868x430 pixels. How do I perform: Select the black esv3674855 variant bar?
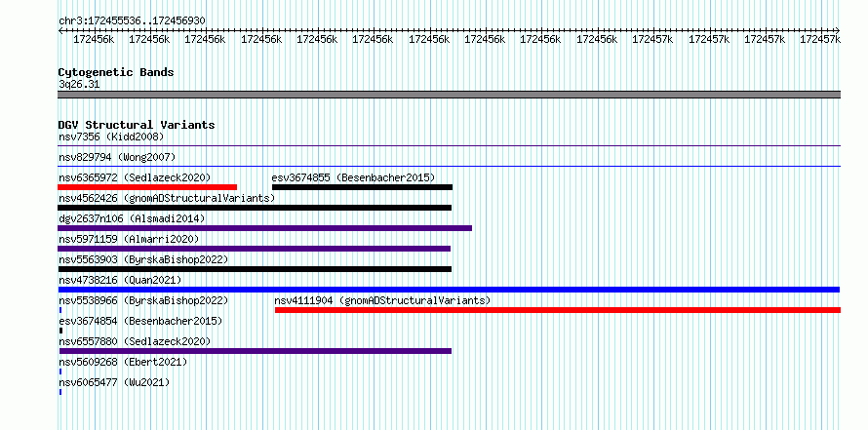click(x=362, y=187)
